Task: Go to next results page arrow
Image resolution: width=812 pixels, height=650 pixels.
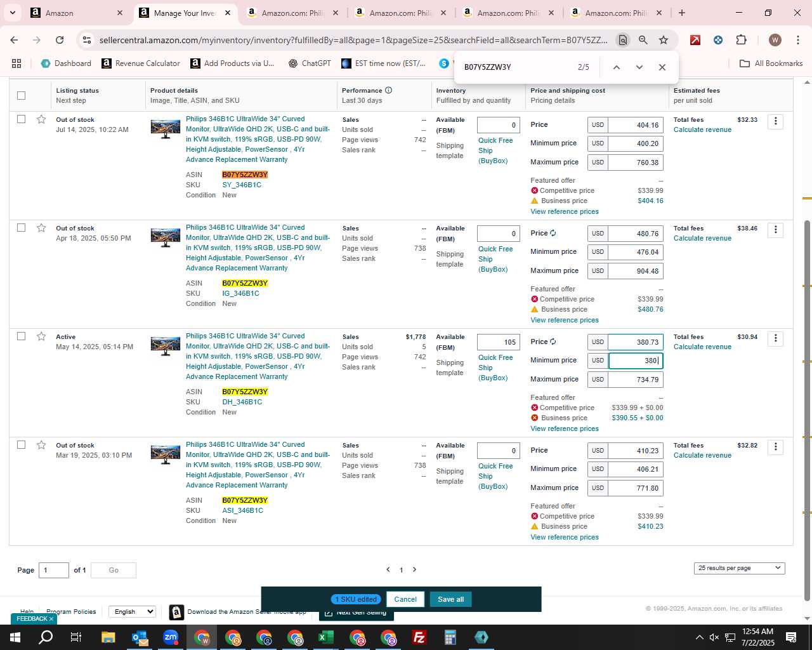Action: pos(415,569)
